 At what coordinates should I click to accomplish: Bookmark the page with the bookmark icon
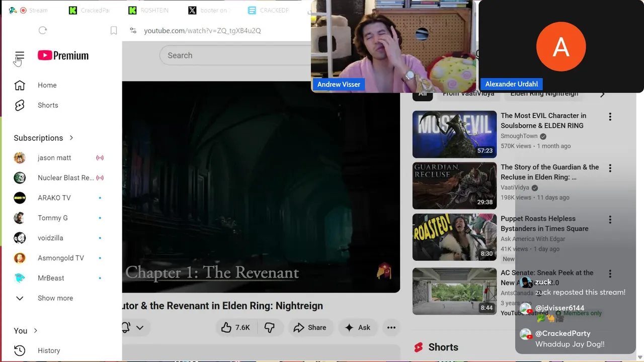click(114, 31)
